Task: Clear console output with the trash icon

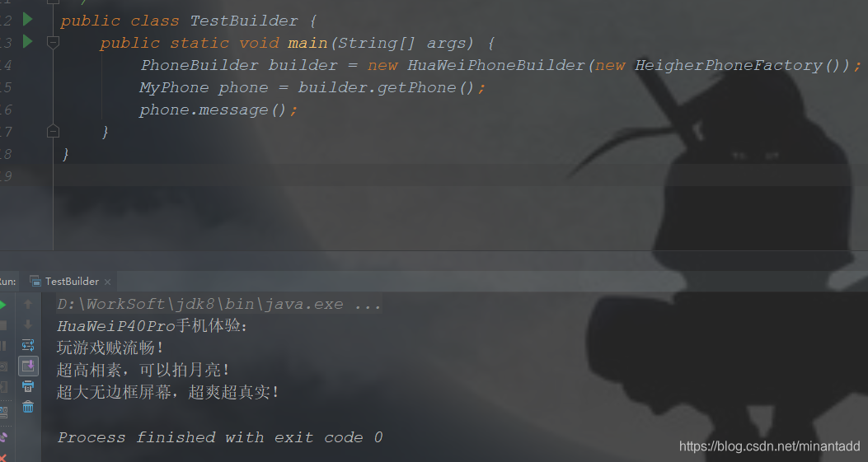Action: pyautogui.click(x=28, y=407)
